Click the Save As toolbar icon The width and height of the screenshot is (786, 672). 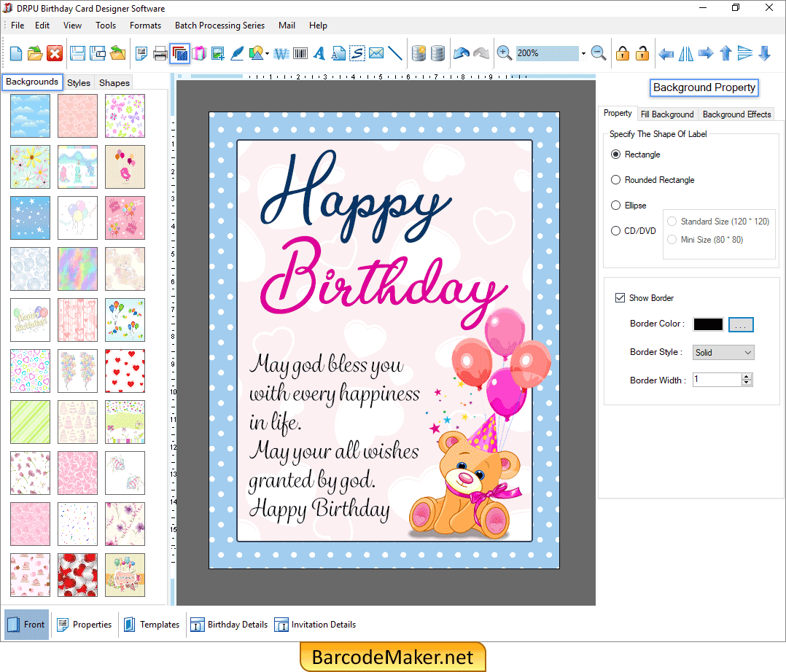[97, 53]
